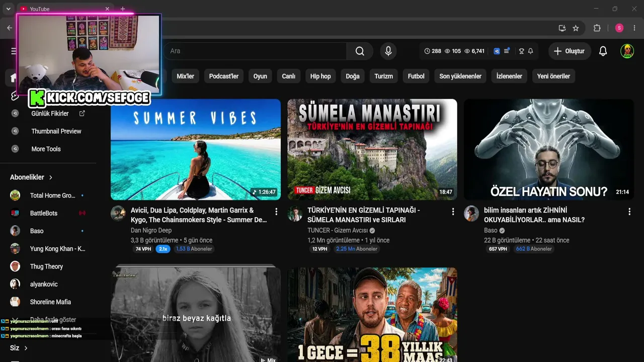
Task: Open Baso channel avatar beside ZİHNİNİ video
Action: (x=471, y=213)
